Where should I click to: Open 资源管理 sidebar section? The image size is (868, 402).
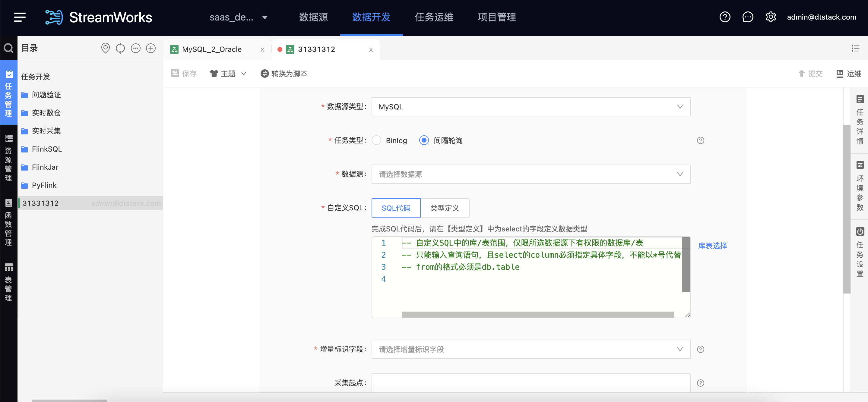tap(8, 158)
